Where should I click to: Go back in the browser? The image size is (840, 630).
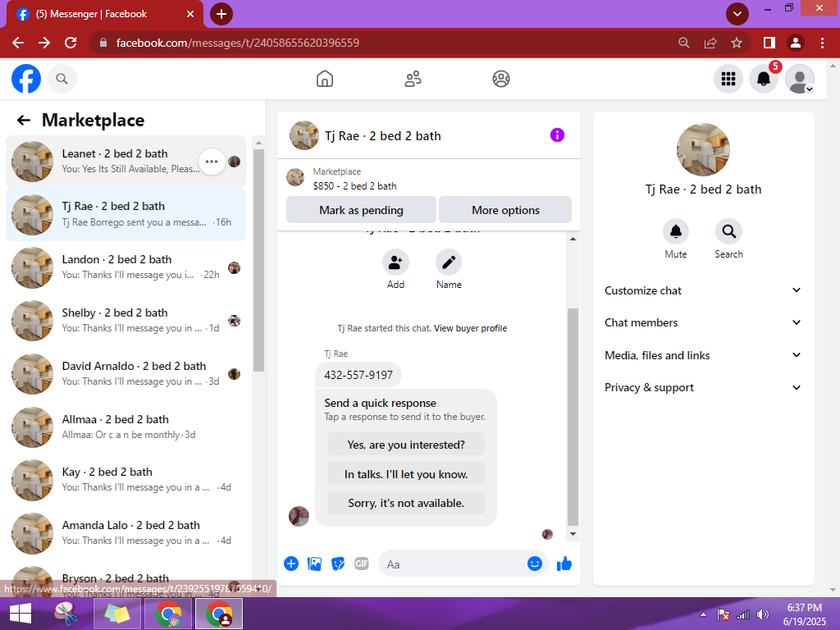18,43
